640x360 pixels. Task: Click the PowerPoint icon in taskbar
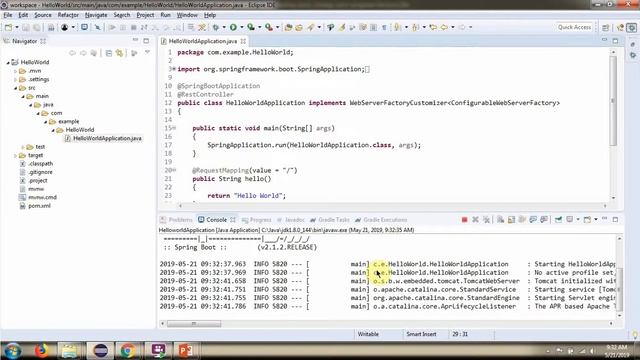186,350
